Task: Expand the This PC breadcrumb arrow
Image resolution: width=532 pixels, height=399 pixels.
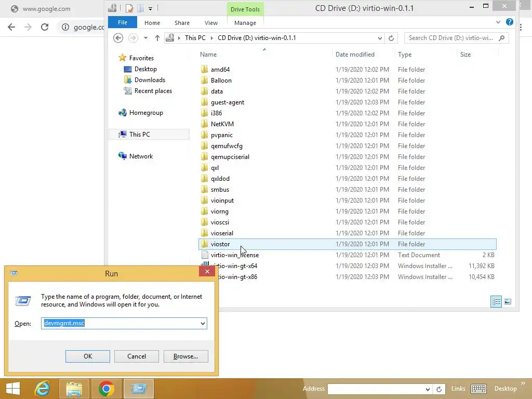Action: pyautogui.click(x=212, y=38)
